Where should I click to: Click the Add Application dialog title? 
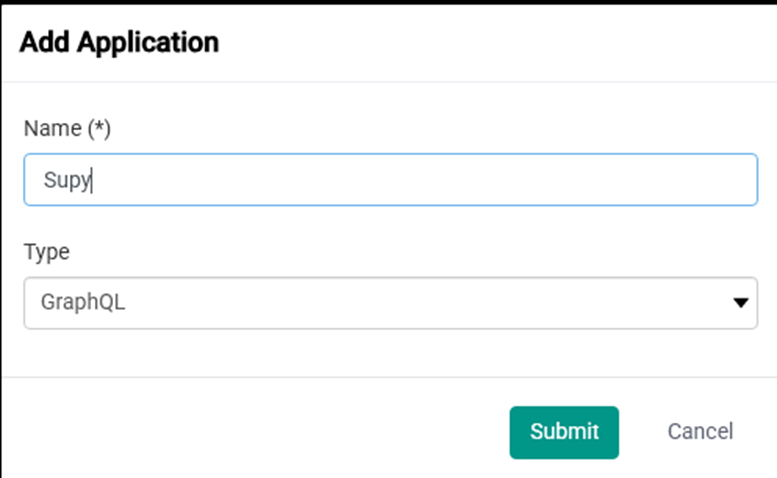(119, 42)
